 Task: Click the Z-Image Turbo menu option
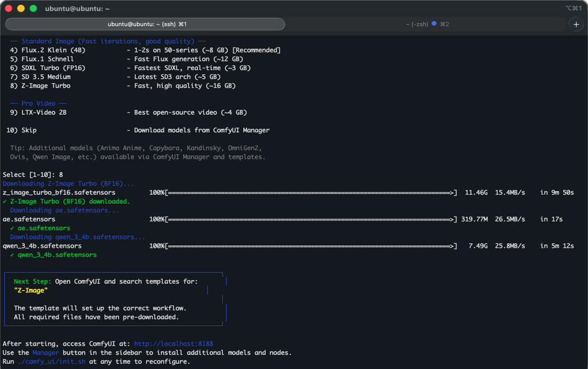(123, 86)
